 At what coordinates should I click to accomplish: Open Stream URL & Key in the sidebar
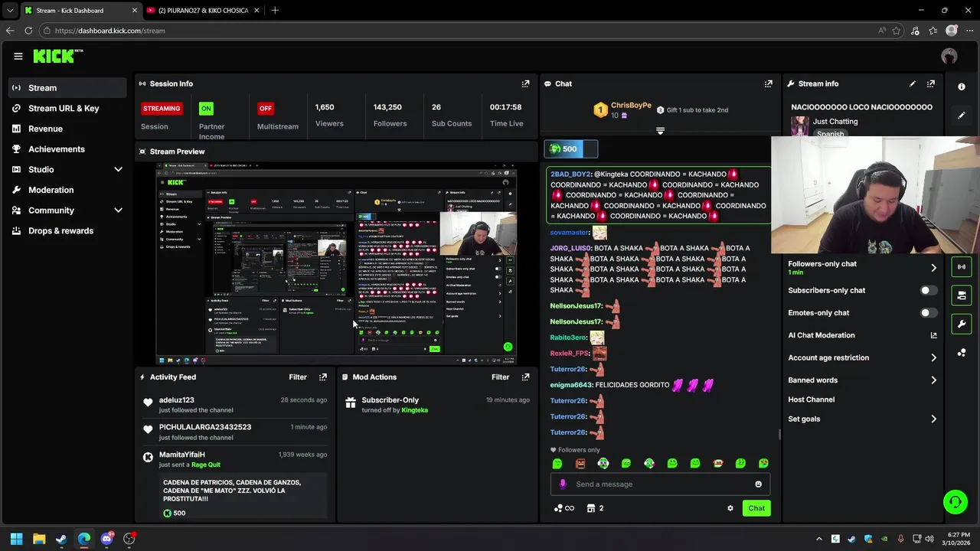[x=67, y=109]
